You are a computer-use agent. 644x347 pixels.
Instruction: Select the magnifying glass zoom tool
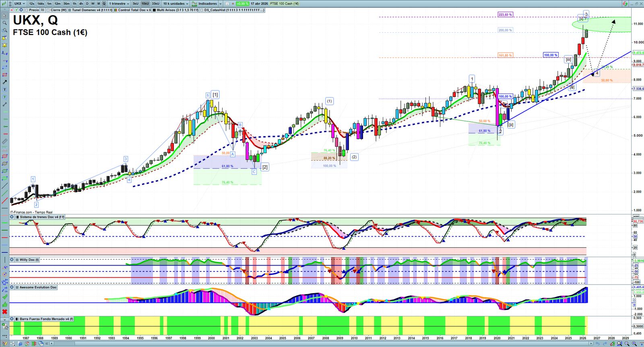pyautogui.click(x=5, y=23)
